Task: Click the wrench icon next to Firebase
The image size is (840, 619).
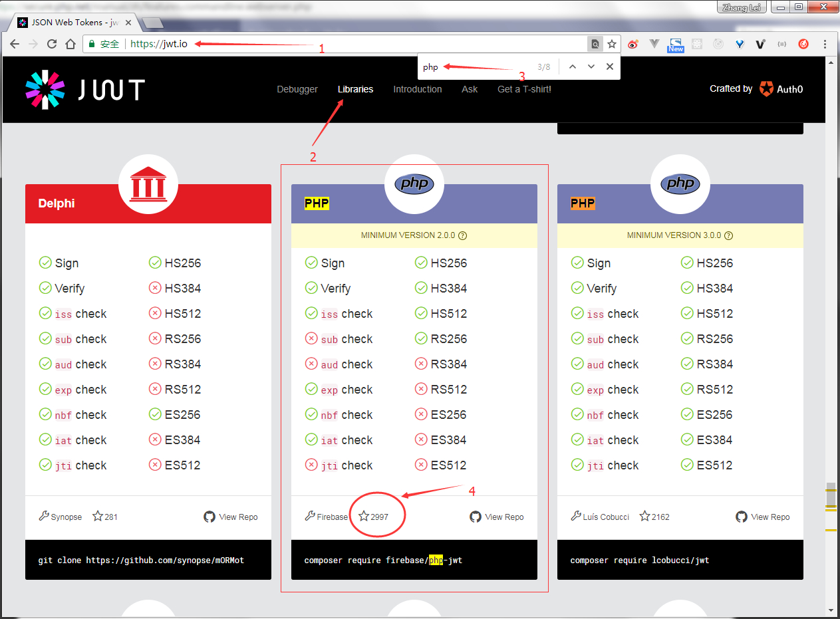Action: pos(310,516)
